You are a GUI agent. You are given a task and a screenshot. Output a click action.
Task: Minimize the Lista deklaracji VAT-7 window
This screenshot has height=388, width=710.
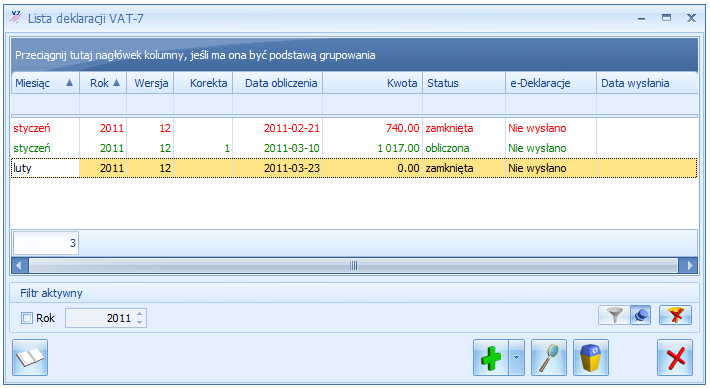pos(641,19)
